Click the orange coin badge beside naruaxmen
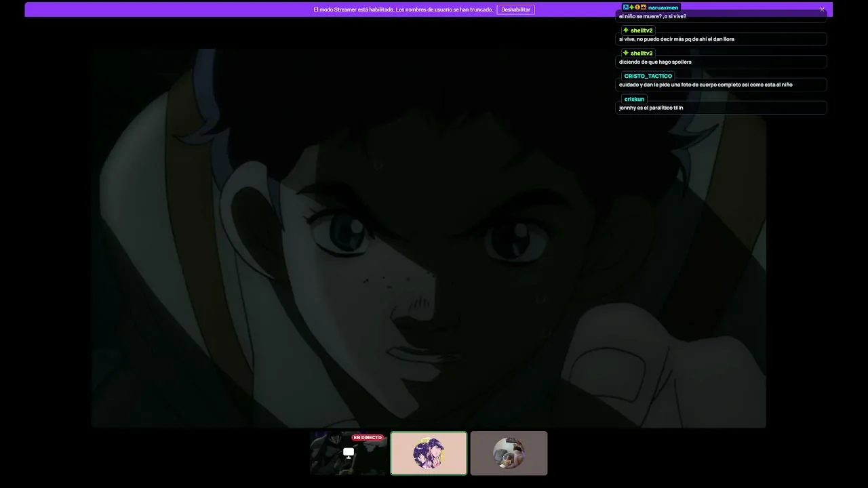Viewport: 868px width, 488px height. point(637,7)
